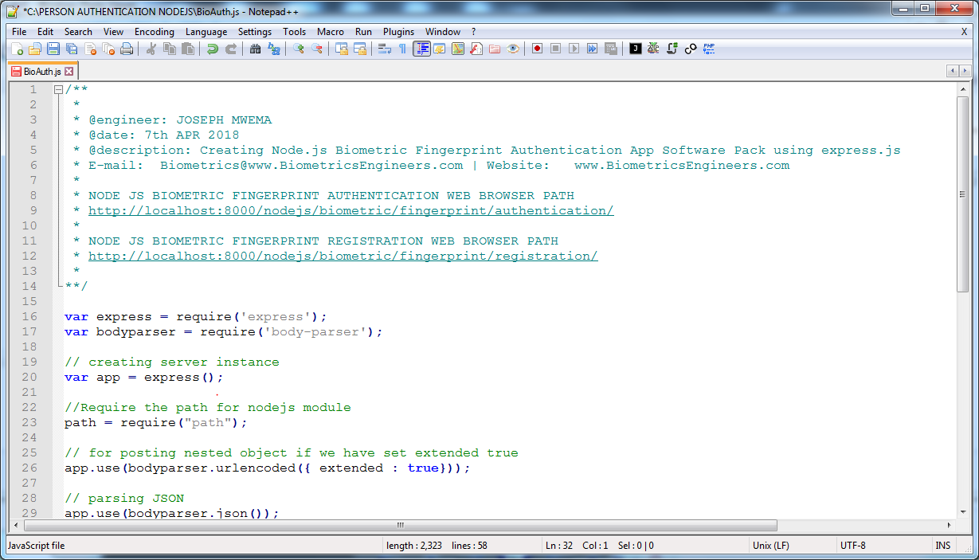Toggle show all characters

[x=402, y=49]
